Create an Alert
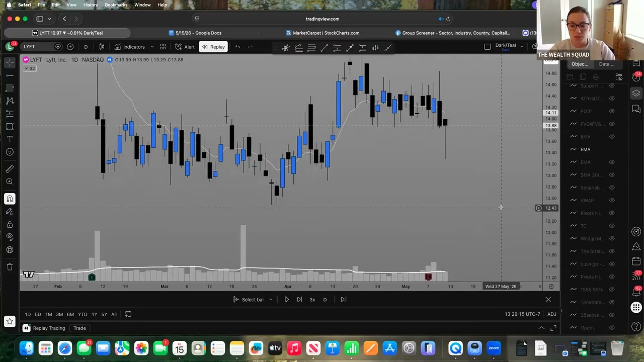The width and height of the screenshot is (644, 362). [x=185, y=47]
